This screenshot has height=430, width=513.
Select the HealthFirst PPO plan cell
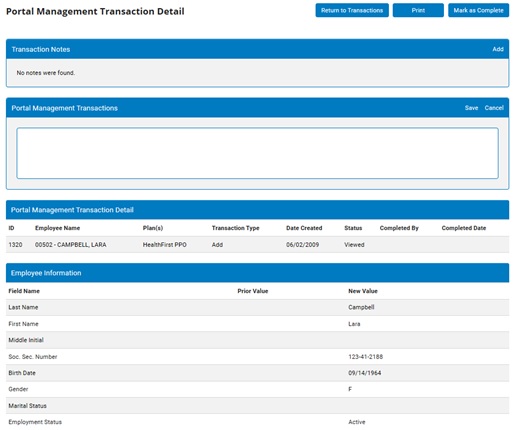pyautogui.click(x=165, y=245)
